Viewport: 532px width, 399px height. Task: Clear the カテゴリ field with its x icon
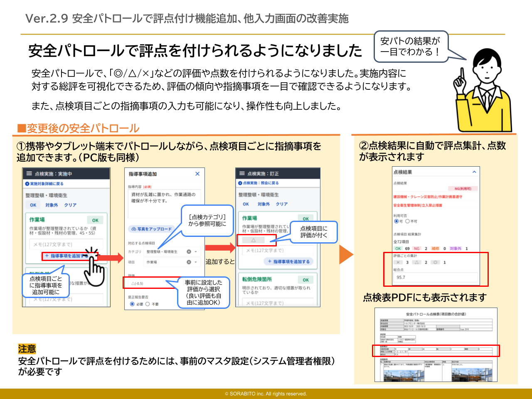(x=189, y=251)
